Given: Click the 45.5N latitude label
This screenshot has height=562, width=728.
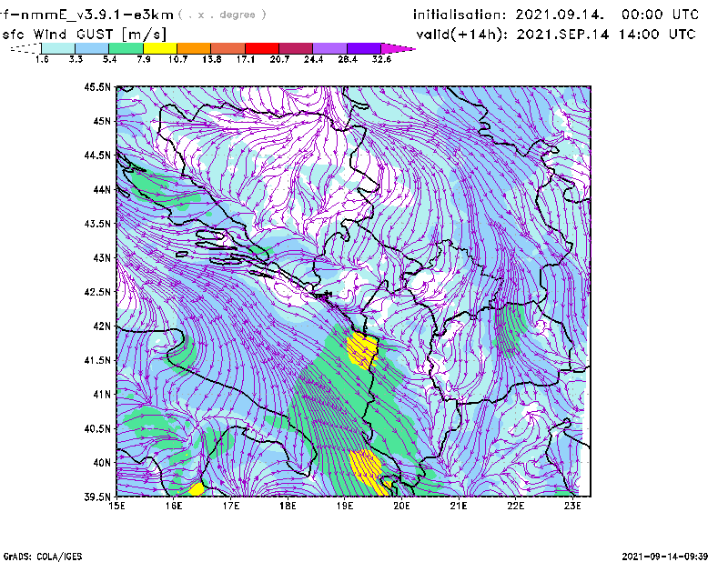Looking at the screenshot, I should (97, 86).
